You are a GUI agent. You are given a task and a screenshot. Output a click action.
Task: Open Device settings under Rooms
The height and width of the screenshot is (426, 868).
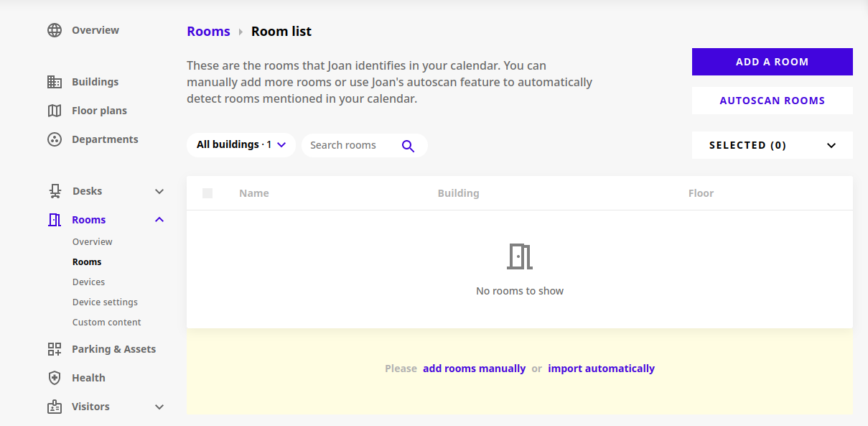tap(105, 302)
